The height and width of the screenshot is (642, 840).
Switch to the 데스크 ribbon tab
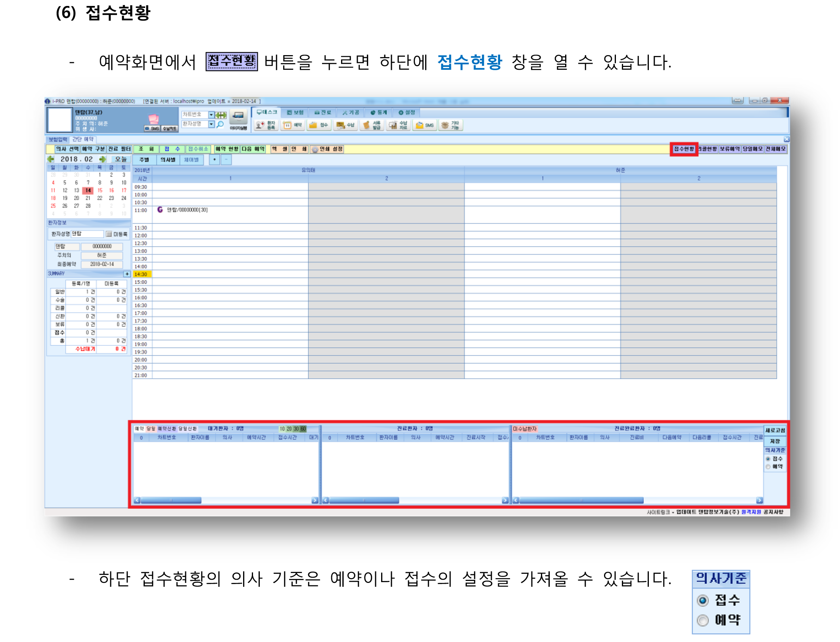click(x=267, y=112)
